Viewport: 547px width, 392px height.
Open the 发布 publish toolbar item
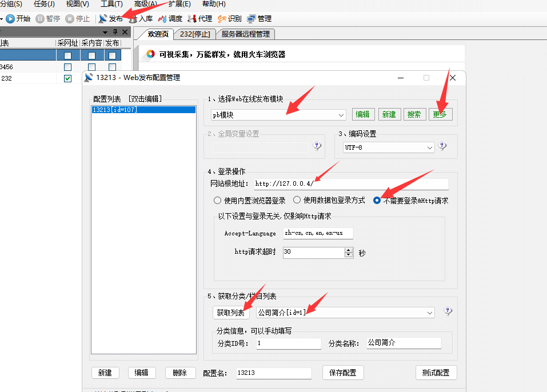110,18
